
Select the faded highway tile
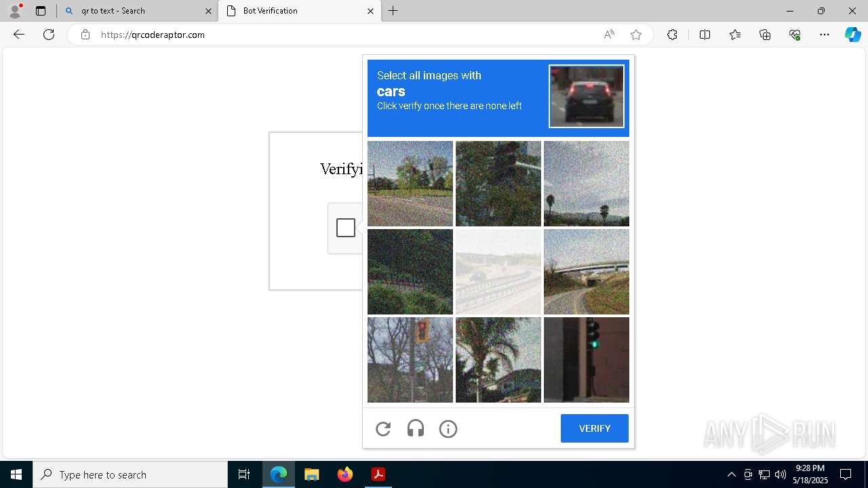498,272
